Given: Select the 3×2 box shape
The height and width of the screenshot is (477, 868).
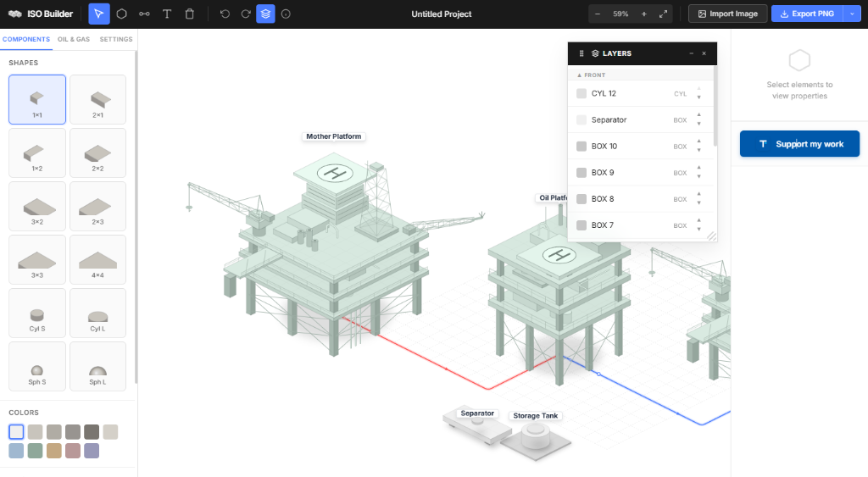Looking at the screenshot, I should point(37,206).
